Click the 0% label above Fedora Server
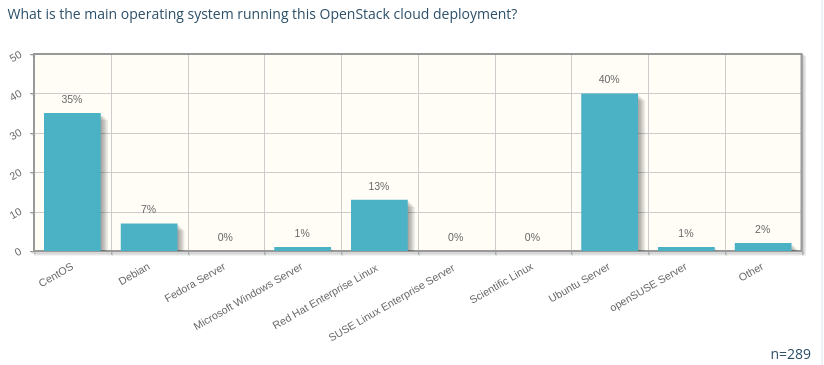The width and height of the screenshot is (824, 365). [225, 237]
